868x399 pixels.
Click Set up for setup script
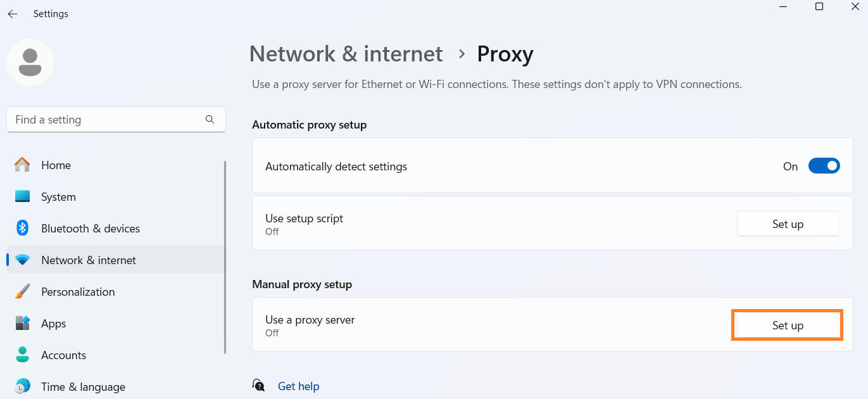(788, 224)
